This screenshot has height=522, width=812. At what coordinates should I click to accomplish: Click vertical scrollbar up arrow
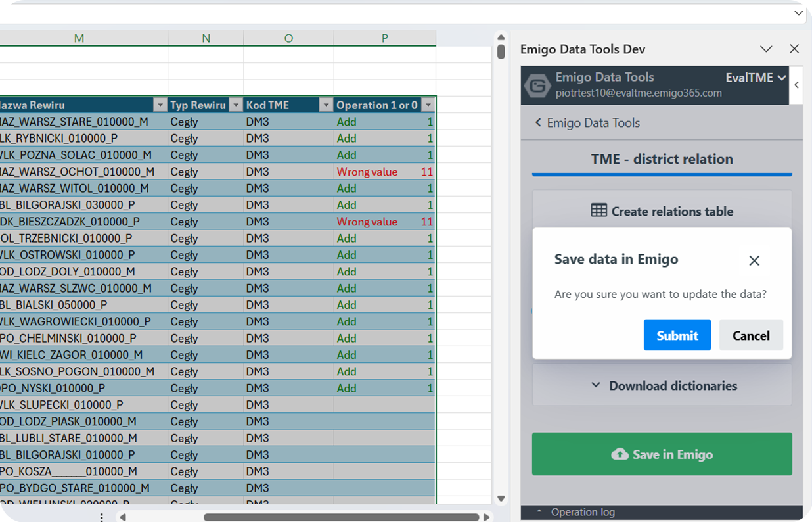pyautogui.click(x=501, y=37)
